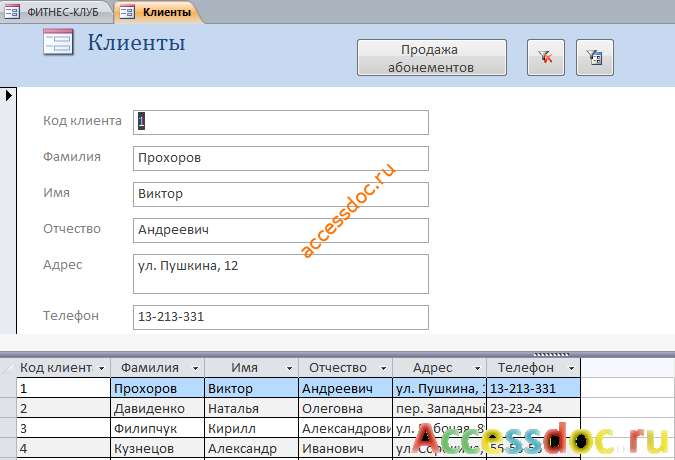Click phone cell 23-23-24
The width and height of the screenshot is (675, 460).
[x=534, y=408]
